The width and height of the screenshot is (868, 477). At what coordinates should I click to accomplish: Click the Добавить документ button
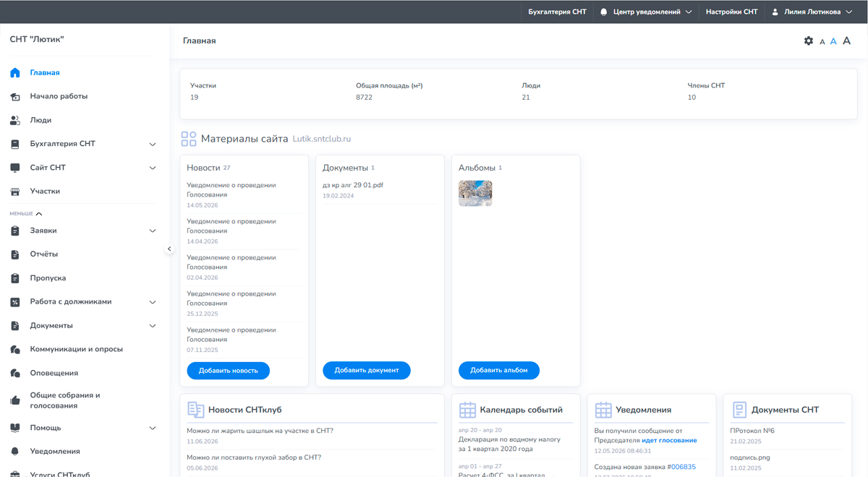[366, 370]
